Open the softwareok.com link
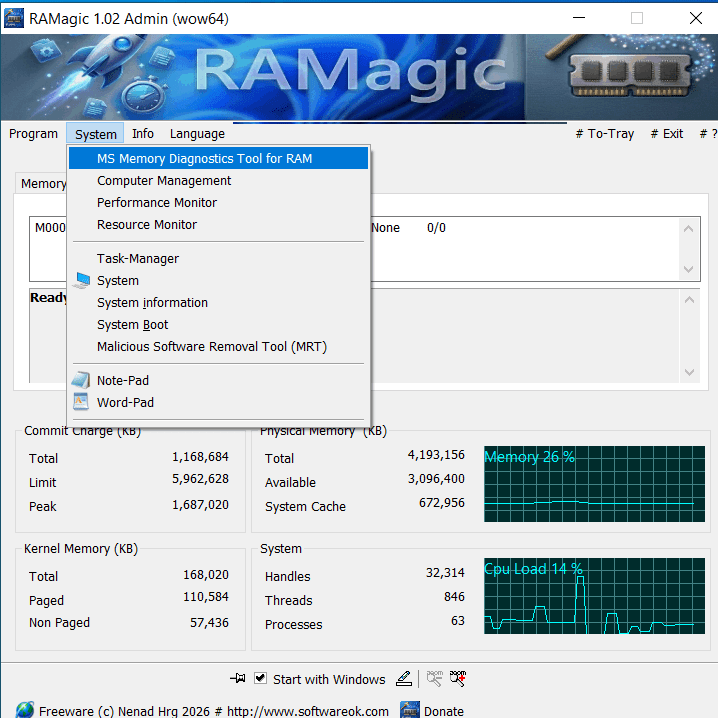This screenshot has height=718, width=718. tap(308, 711)
